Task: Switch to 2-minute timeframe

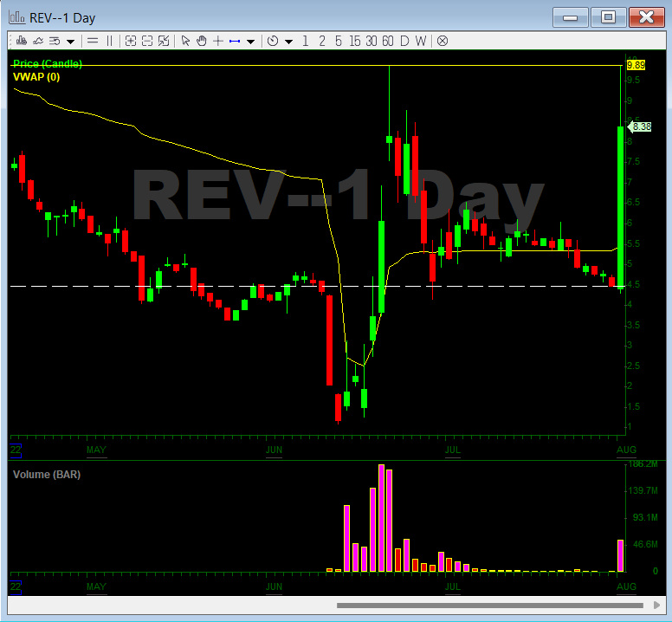Action: [322, 42]
